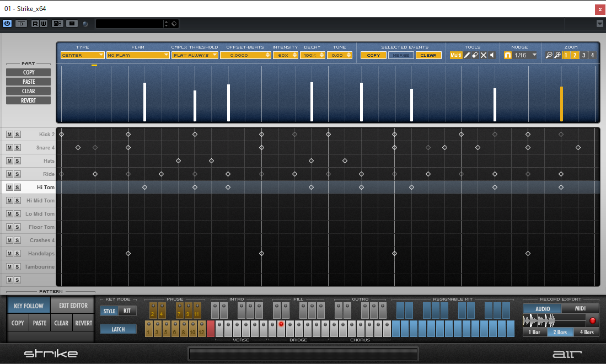Select the Audio export tab
This screenshot has height=364, width=606.
[x=543, y=309]
